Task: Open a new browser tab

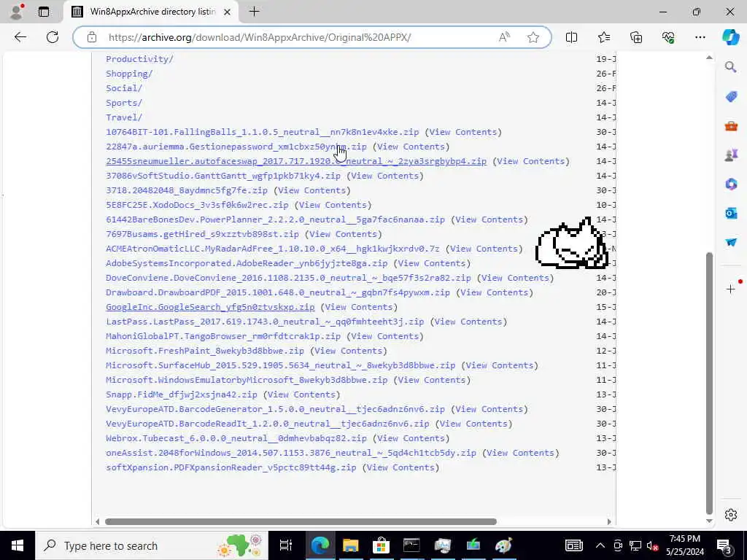Action: click(x=254, y=12)
